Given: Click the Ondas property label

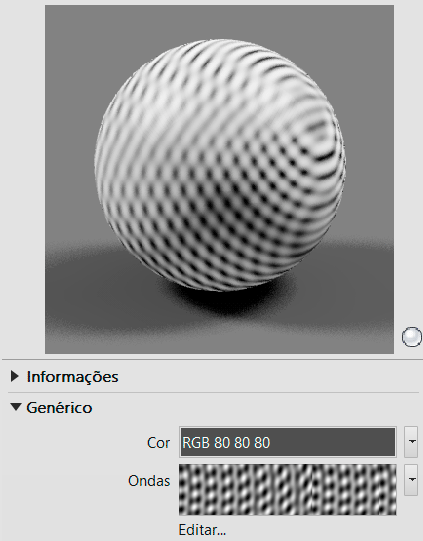Looking at the screenshot, I should pyautogui.click(x=149, y=481).
